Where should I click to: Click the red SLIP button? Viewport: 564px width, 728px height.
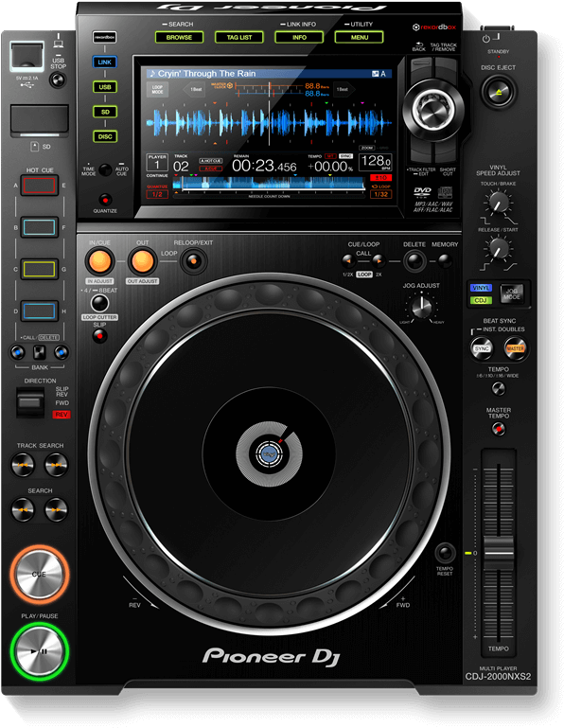[x=99, y=337]
